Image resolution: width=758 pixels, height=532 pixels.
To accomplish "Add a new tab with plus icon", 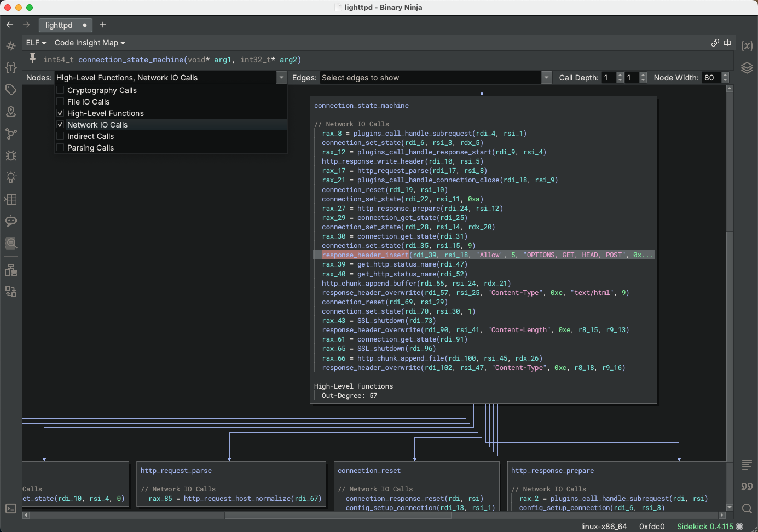I will coord(103,25).
